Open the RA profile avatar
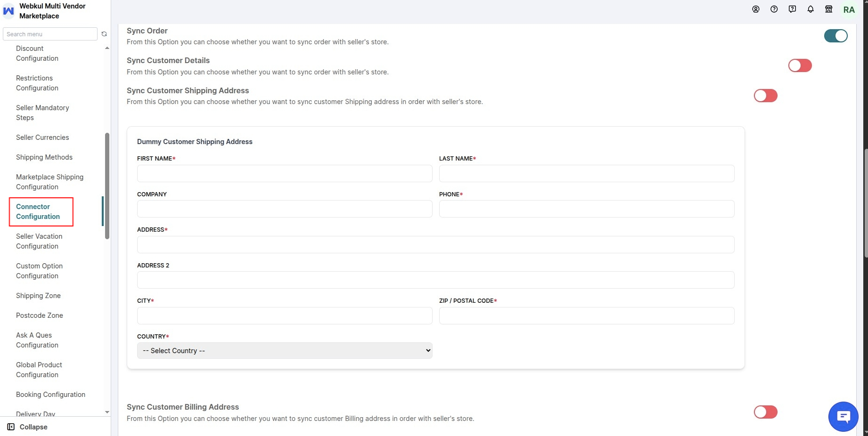The height and width of the screenshot is (436, 868). (x=849, y=10)
